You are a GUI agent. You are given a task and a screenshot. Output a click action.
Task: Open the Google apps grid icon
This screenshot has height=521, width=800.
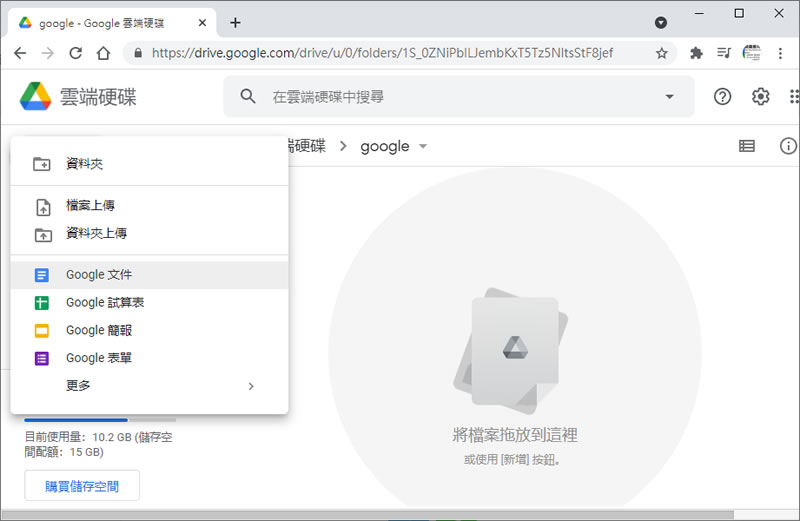[x=794, y=96]
